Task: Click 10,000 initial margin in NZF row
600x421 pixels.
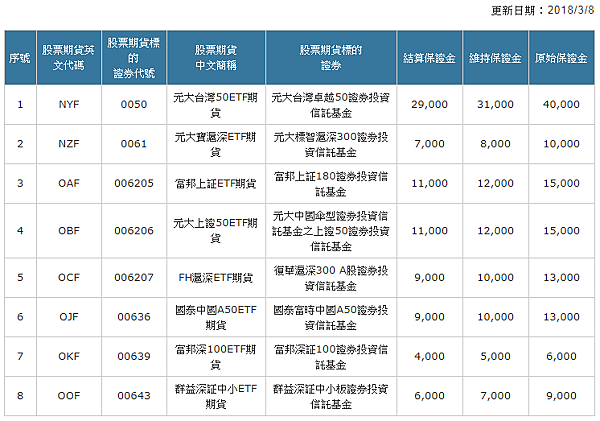Action: click(x=561, y=144)
